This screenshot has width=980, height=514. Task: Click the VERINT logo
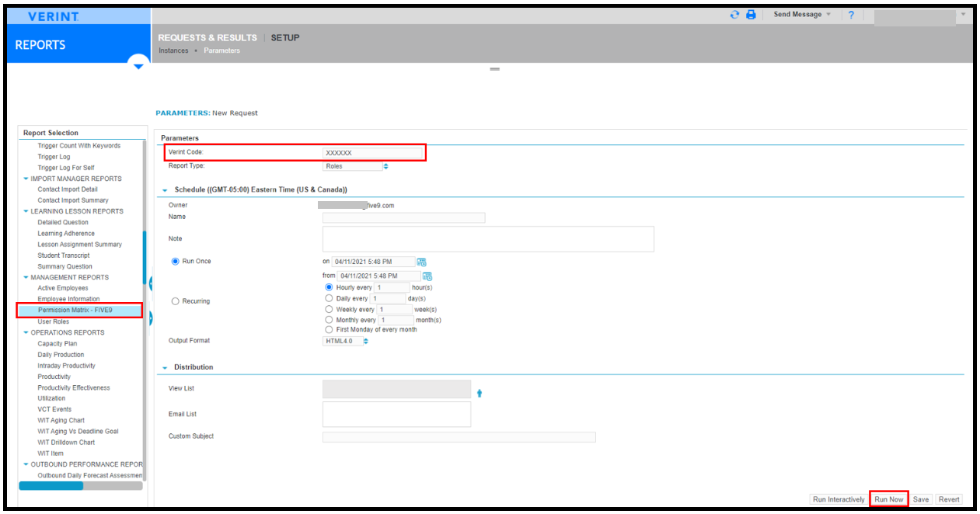[x=52, y=16]
